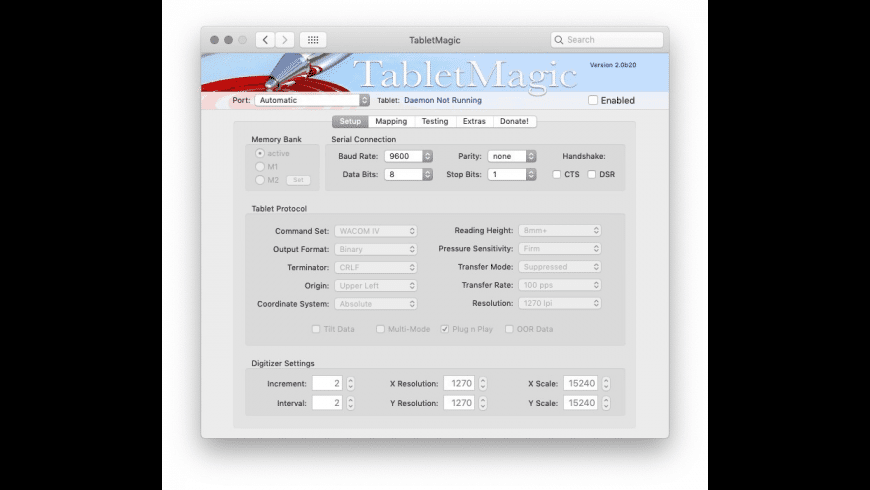Show all preferences grid icon
This screenshot has height=490, width=870.
pyautogui.click(x=313, y=40)
